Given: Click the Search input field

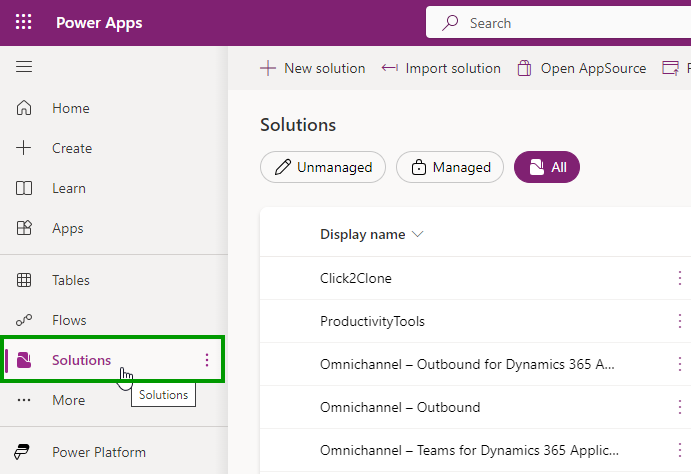Looking at the screenshot, I should tap(558, 22).
